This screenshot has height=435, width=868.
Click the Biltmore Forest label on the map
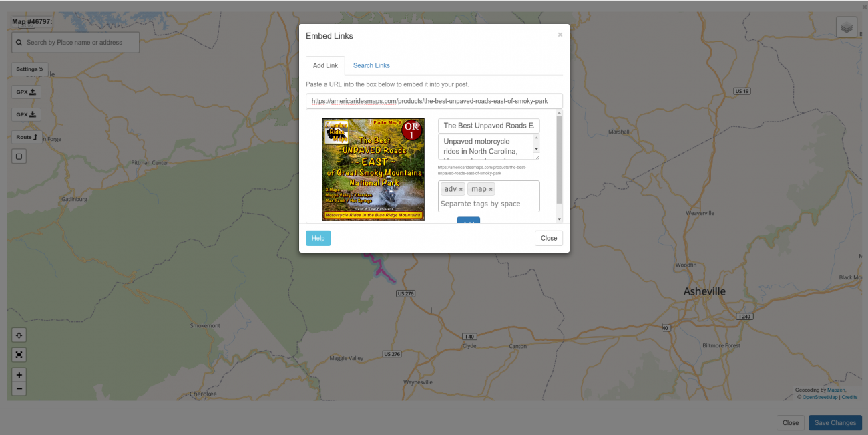(x=722, y=345)
